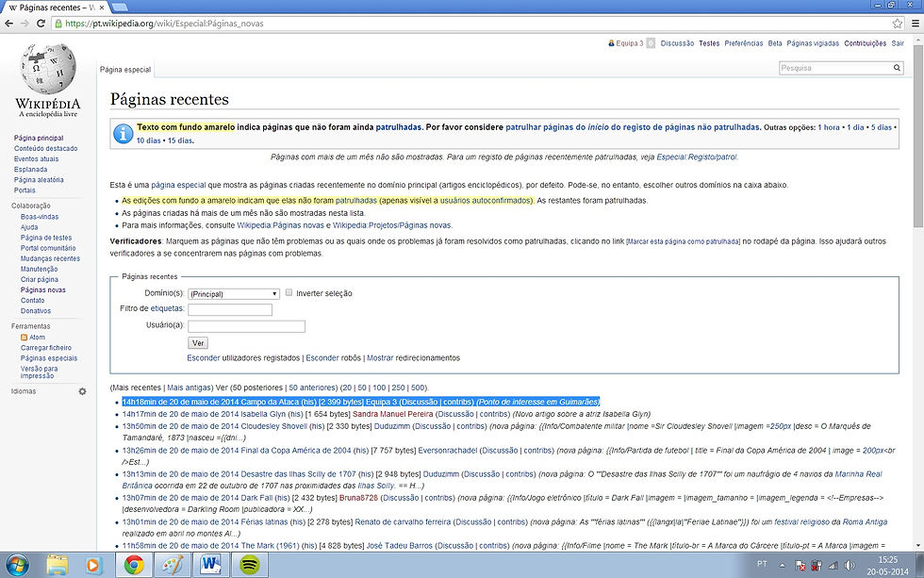Open the Página especial tab
Image resolution: width=924 pixels, height=578 pixels.
(x=125, y=70)
